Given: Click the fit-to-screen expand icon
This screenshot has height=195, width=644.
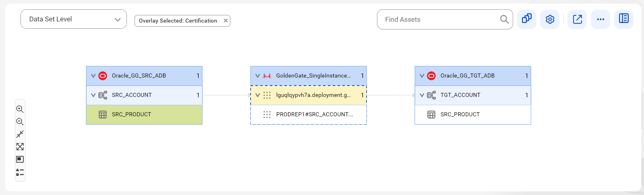Looking at the screenshot, I should click(20, 147).
